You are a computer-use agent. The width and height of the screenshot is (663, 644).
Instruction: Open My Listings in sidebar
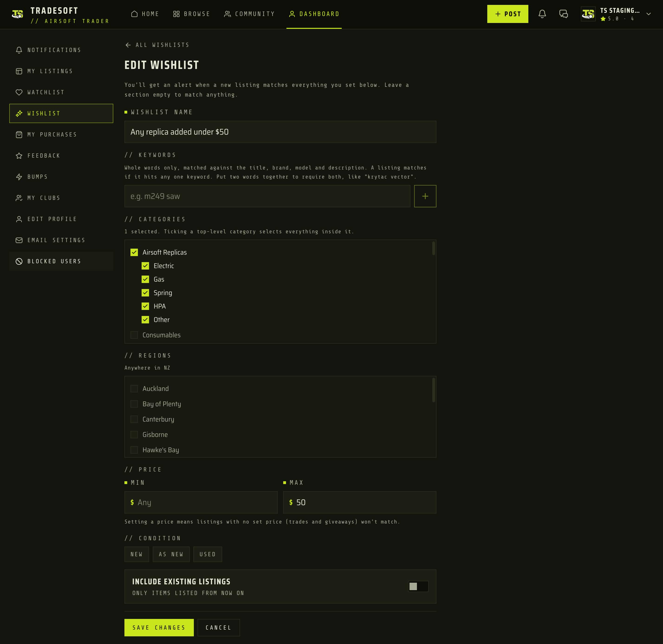(61, 71)
